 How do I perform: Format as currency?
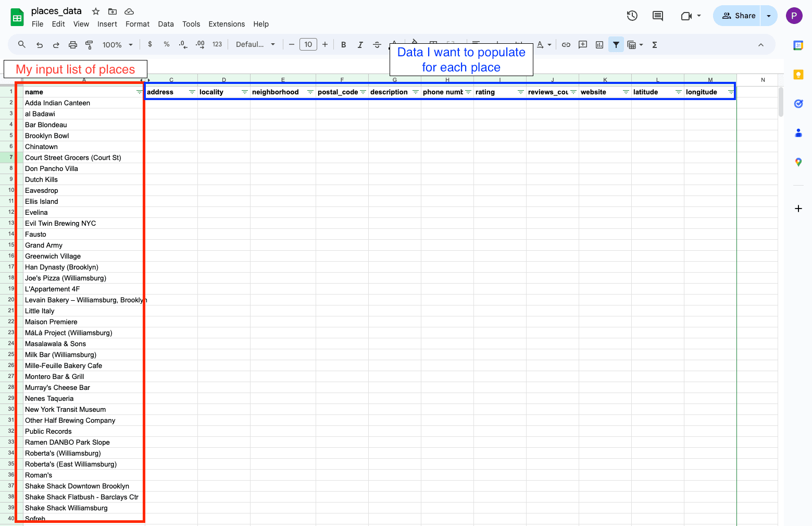(150, 44)
